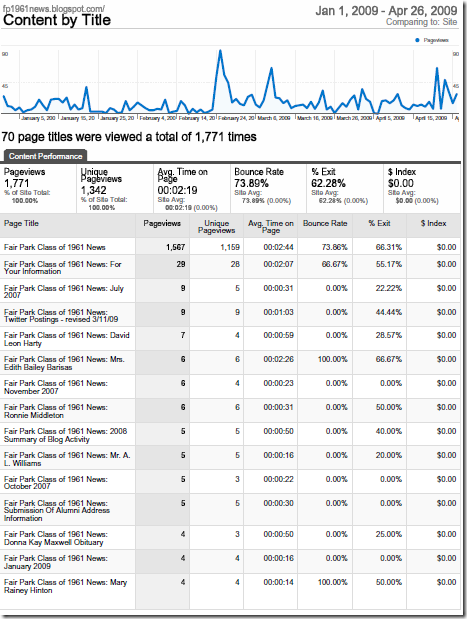Click the blue Pageviews legend dot
This screenshot has width=467, height=619.
click(x=417, y=40)
